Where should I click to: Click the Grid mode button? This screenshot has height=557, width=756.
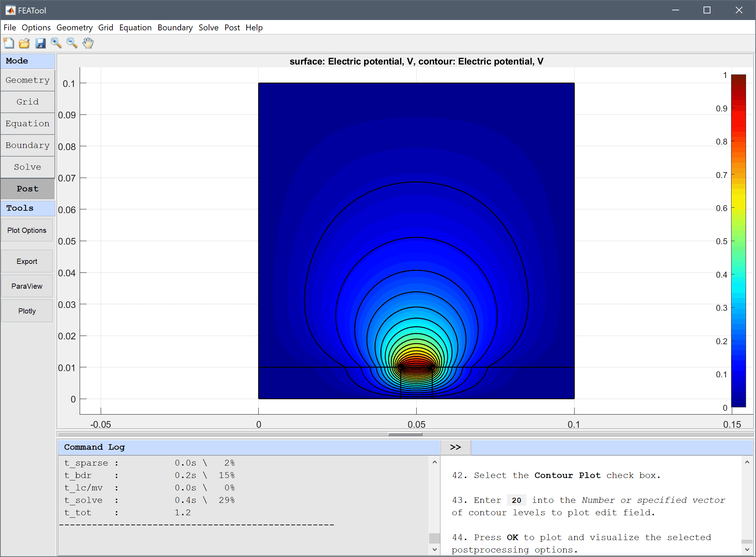point(28,102)
